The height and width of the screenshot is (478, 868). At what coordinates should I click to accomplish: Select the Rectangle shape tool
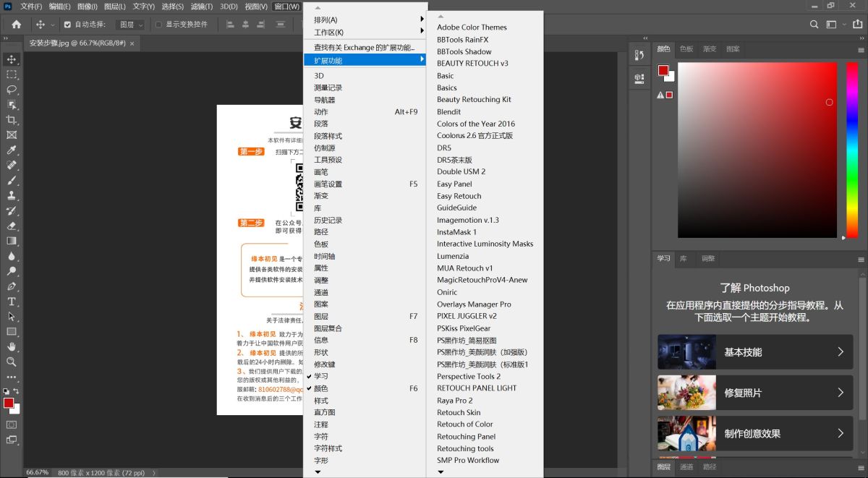(12, 331)
